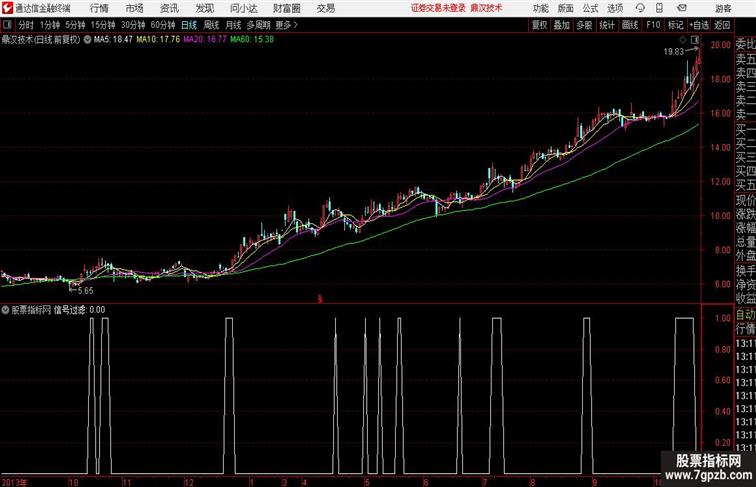This screenshot has width=756, height=487.
Task: Click the 叠加 overlay button
Action: click(x=562, y=25)
